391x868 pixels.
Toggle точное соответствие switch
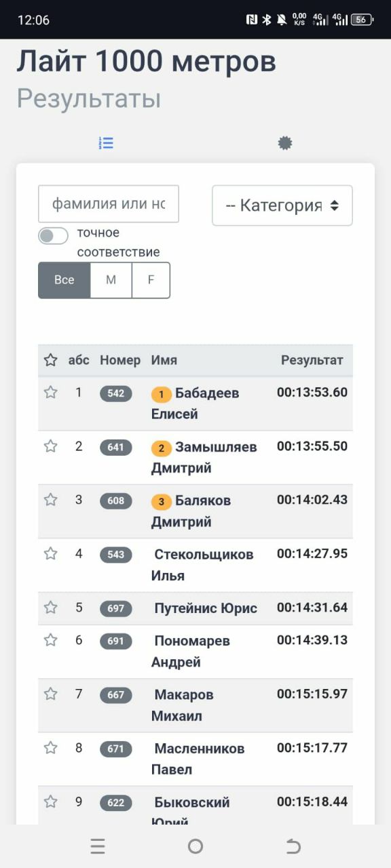point(53,236)
